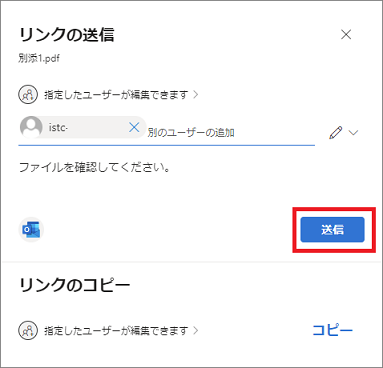The width and height of the screenshot is (383, 368).
Task: Click the コピー link
Action: tap(332, 330)
